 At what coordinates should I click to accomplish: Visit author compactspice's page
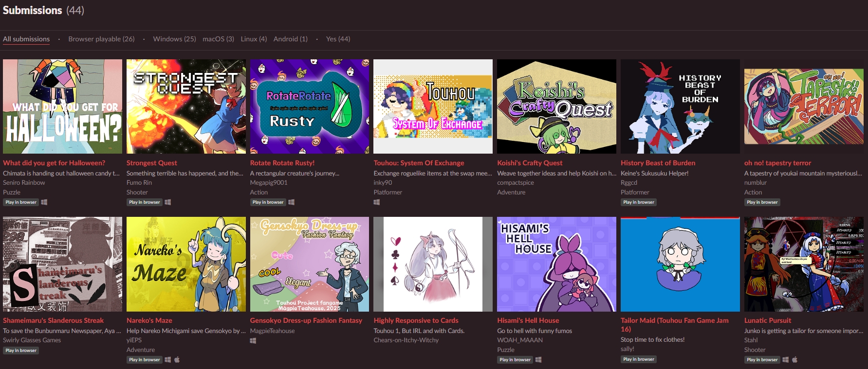(x=516, y=183)
